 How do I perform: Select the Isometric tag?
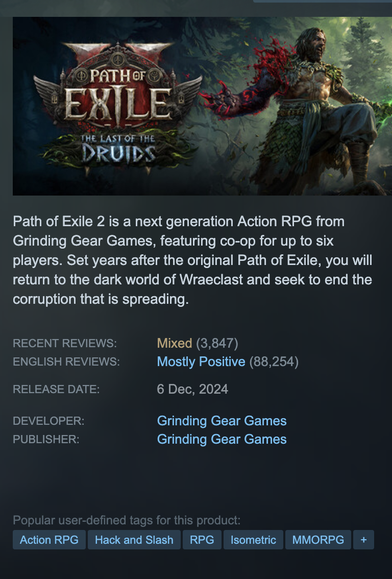[253, 540]
